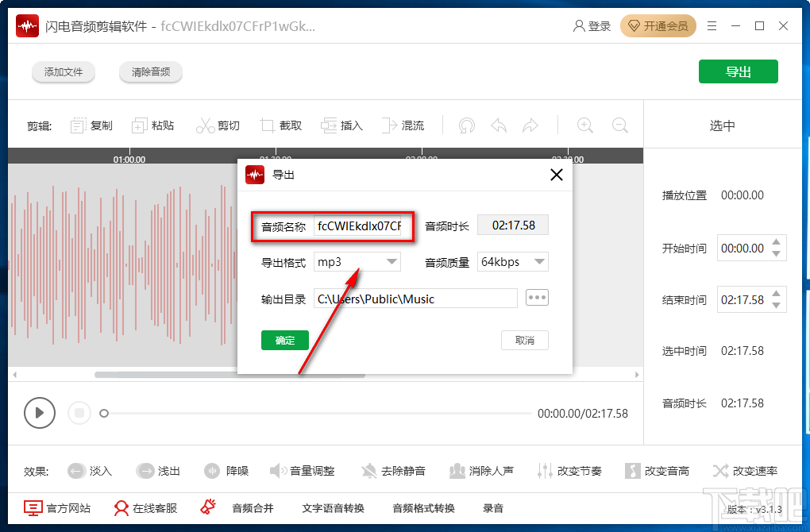Viewport: 810px width, 532px height.
Task: Click the output directory path field
Action: [416, 299]
